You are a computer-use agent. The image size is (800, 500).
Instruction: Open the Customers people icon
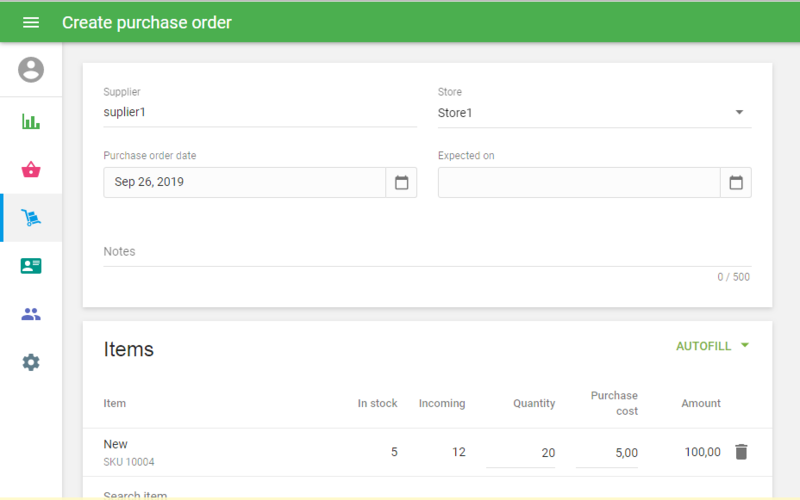click(31, 314)
